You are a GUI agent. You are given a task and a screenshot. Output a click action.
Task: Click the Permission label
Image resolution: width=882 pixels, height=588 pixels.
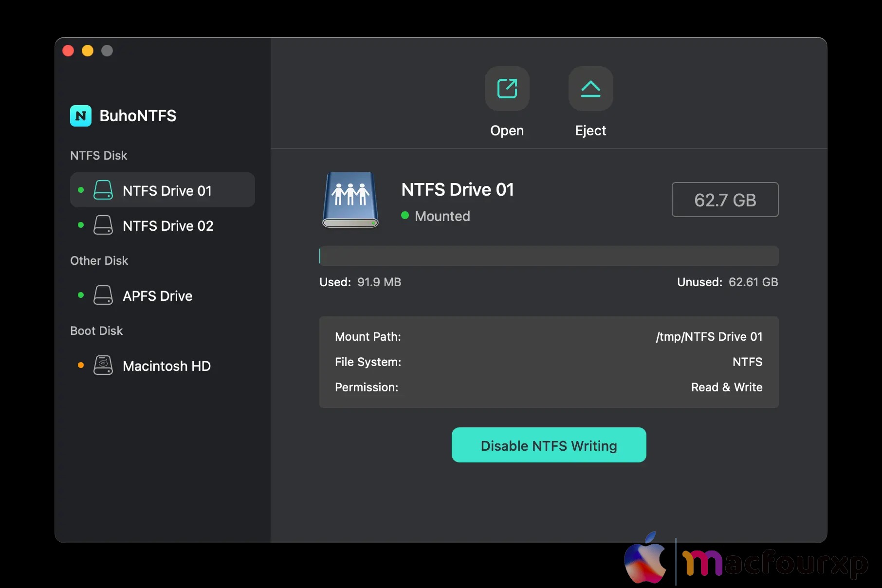point(366,387)
